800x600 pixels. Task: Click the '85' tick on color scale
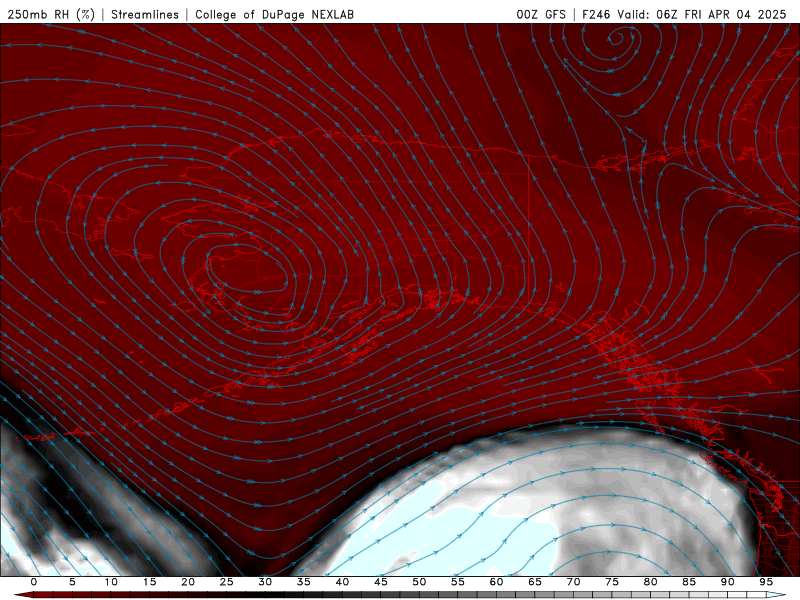point(689,582)
